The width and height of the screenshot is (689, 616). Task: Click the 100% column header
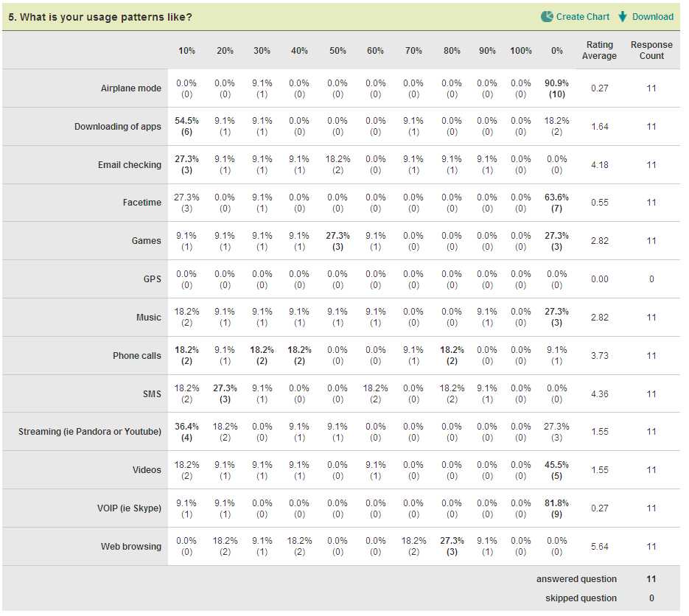pyautogui.click(x=521, y=51)
